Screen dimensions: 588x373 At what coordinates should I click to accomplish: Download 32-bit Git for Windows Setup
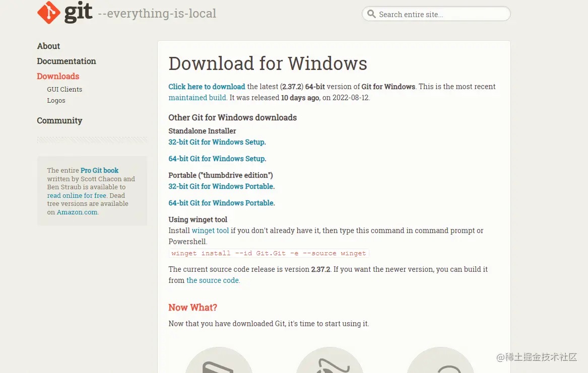217,142
